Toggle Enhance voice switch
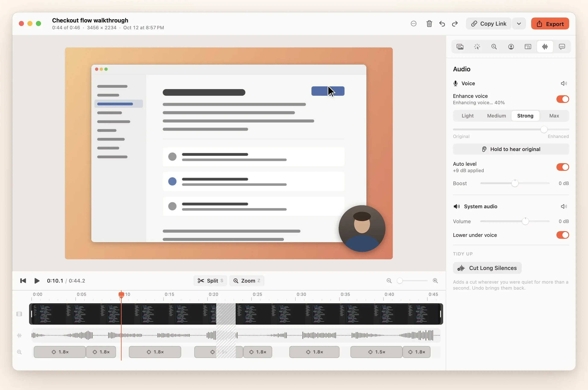The height and width of the screenshot is (390, 588). [x=562, y=99]
